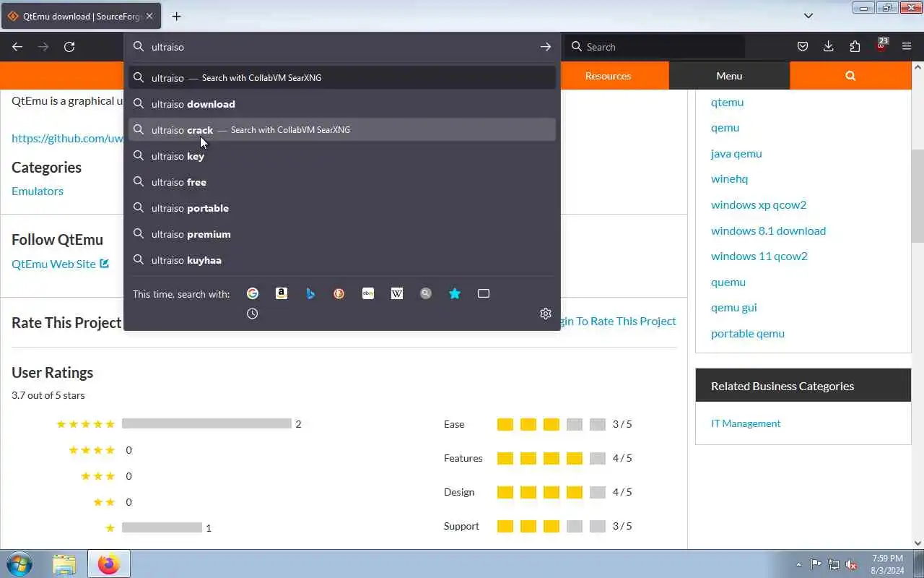Select the gray magnifier search engine icon
924x578 pixels.
pyautogui.click(x=426, y=293)
